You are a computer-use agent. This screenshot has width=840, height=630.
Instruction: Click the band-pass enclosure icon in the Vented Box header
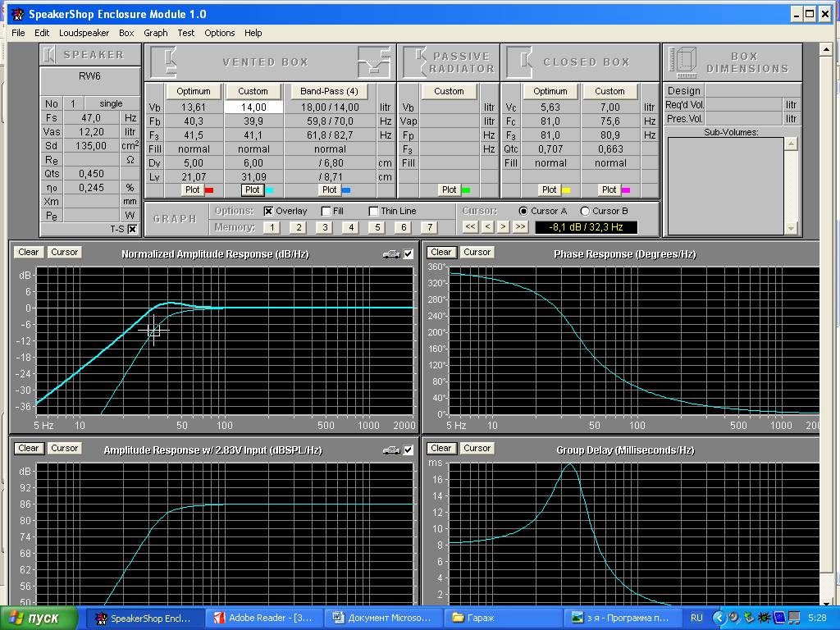click(x=373, y=62)
